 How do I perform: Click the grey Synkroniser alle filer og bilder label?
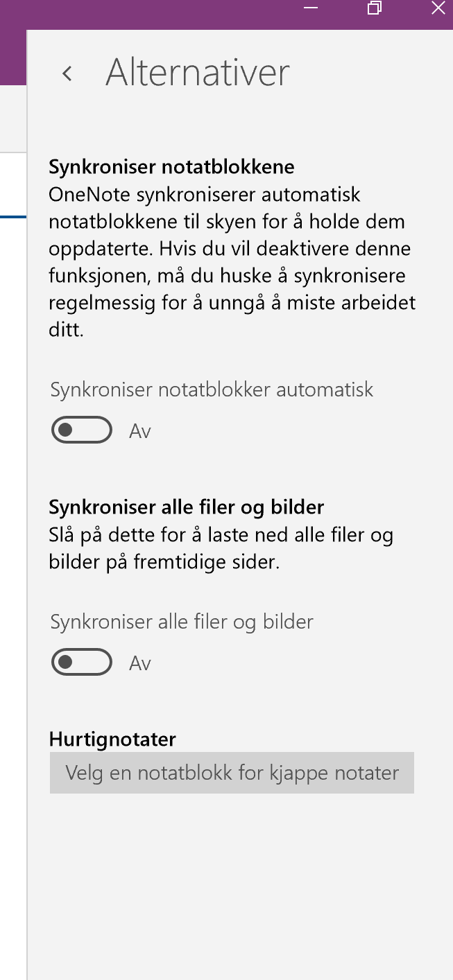(x=182, y=622)
